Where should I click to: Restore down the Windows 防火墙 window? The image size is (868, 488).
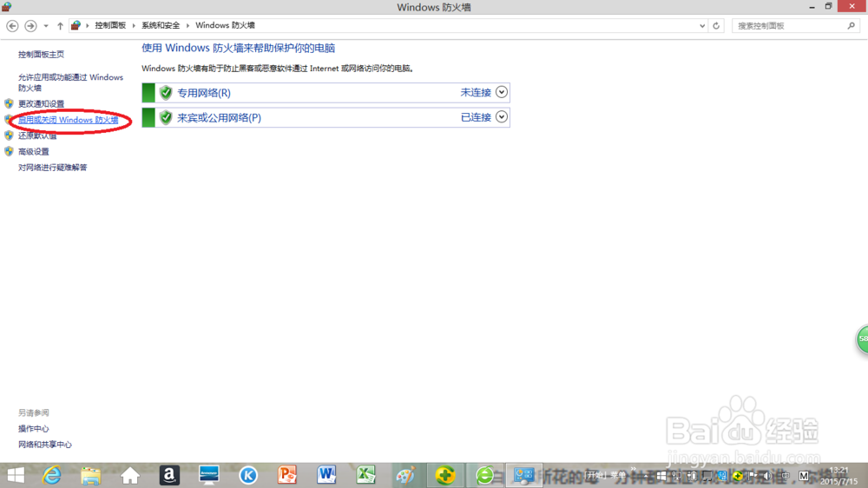point(828,6)
